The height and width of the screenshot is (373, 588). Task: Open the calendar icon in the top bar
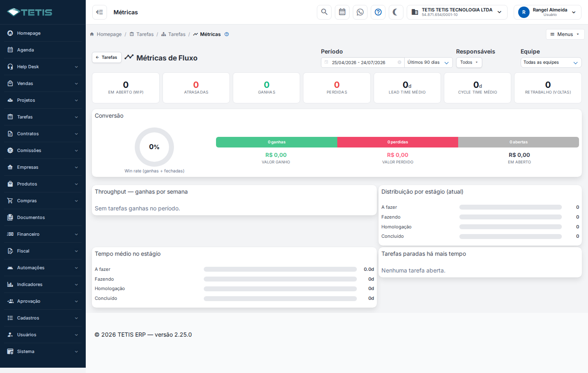coord(342,12)
